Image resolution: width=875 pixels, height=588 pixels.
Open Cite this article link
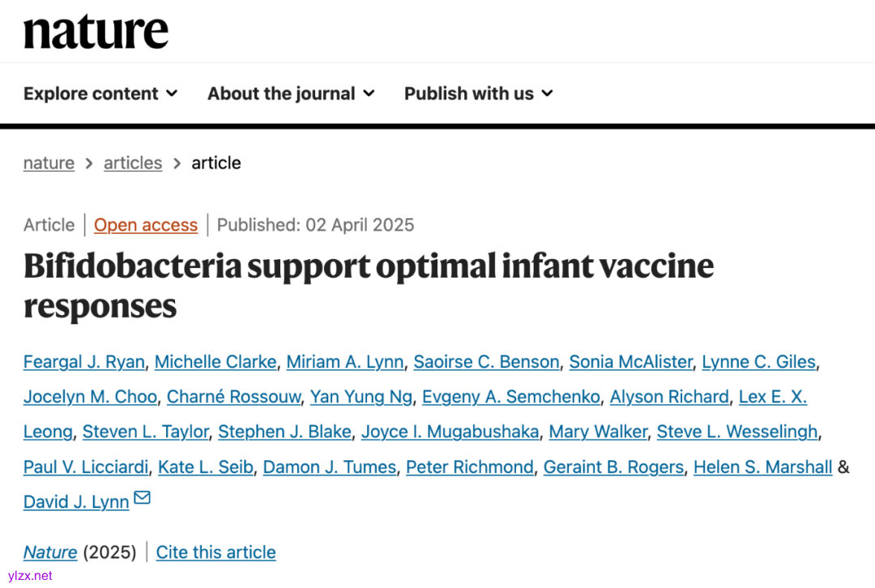click(x=216, y=552)
